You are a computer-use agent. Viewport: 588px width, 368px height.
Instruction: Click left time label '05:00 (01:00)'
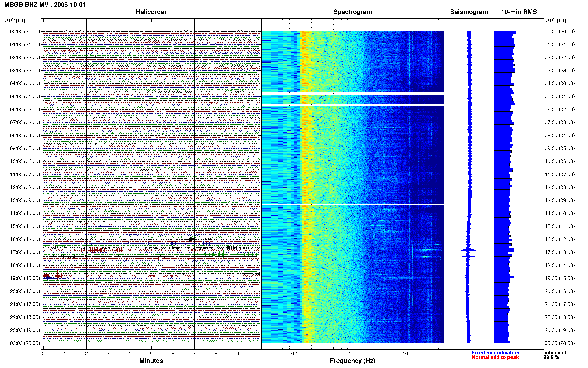25,96
